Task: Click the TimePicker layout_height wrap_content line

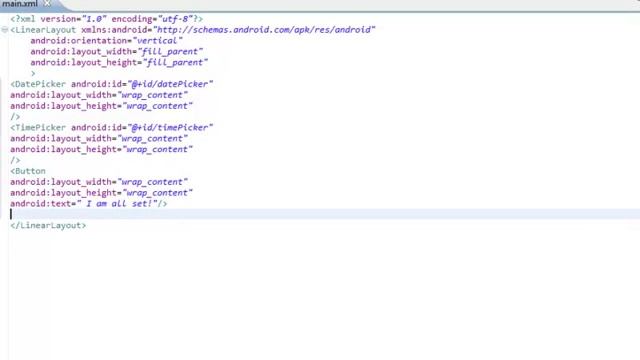Action: coord(101,149)
